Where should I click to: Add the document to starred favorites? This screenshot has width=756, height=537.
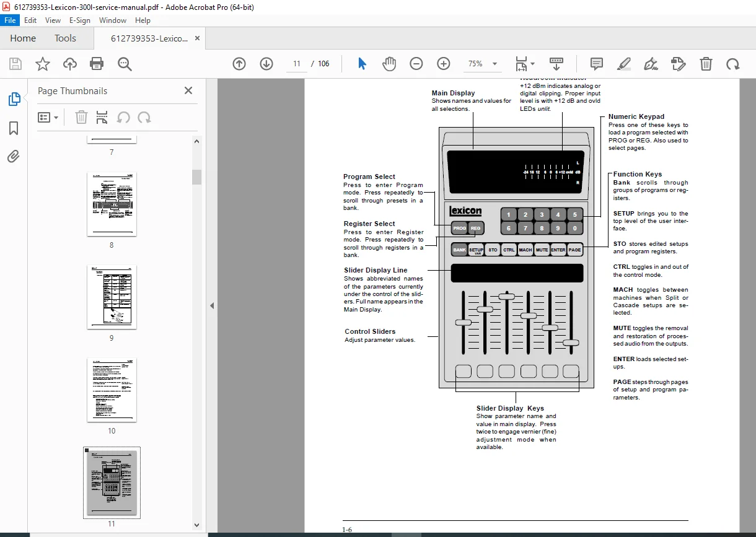pyautogui.click(x=42, y=64)
